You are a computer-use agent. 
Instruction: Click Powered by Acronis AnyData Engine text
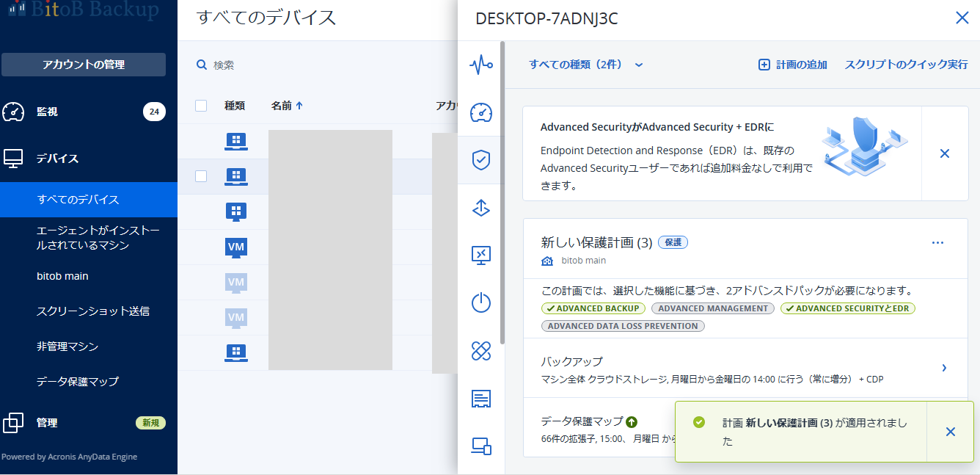69,457
